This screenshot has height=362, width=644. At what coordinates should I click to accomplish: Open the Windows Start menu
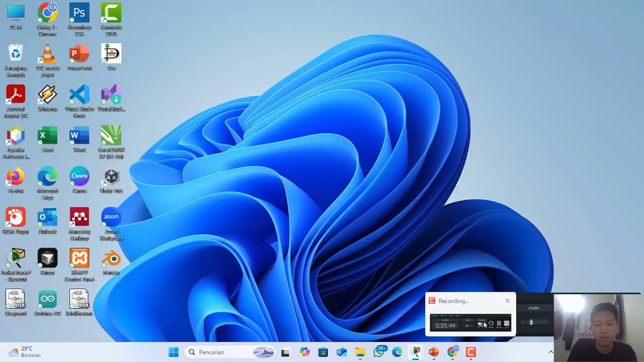(174, 352)
